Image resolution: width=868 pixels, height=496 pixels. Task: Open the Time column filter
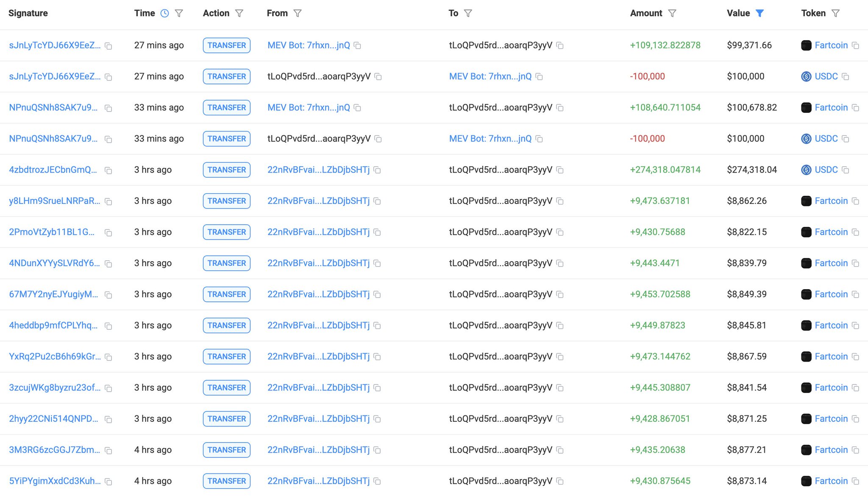tap(179, 13)
